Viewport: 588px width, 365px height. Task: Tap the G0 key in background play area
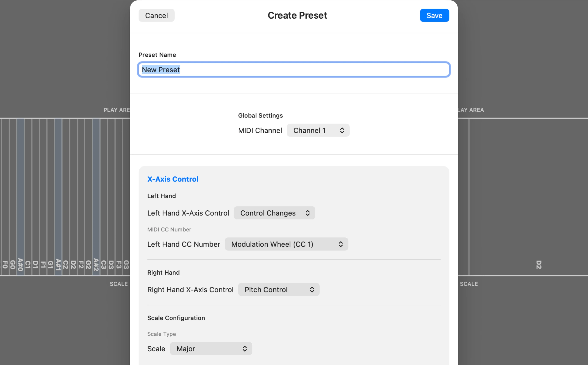pyautogui.click(x=13, y=197)
